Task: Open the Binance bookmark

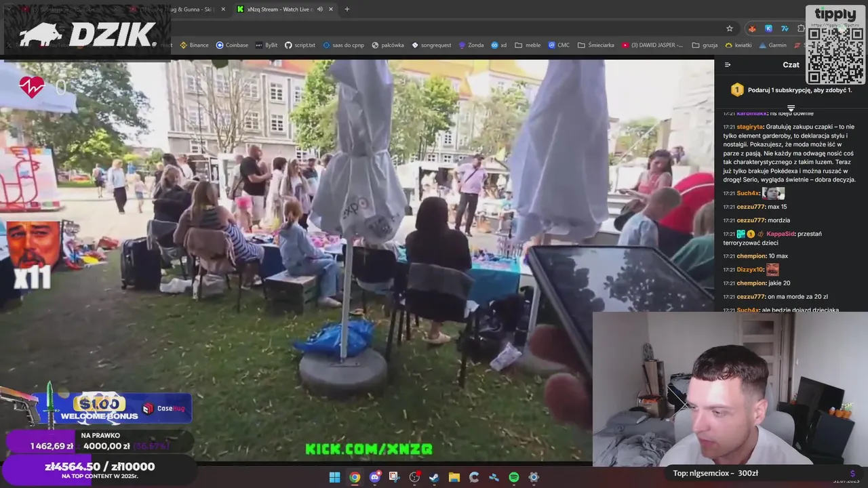Action: (194, 45)
